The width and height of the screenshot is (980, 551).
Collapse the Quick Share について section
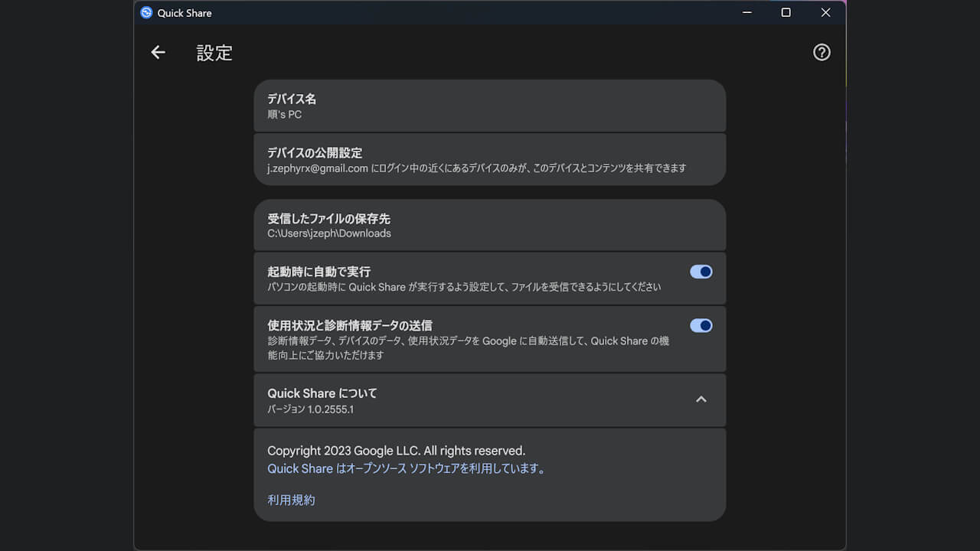(701, 399)
